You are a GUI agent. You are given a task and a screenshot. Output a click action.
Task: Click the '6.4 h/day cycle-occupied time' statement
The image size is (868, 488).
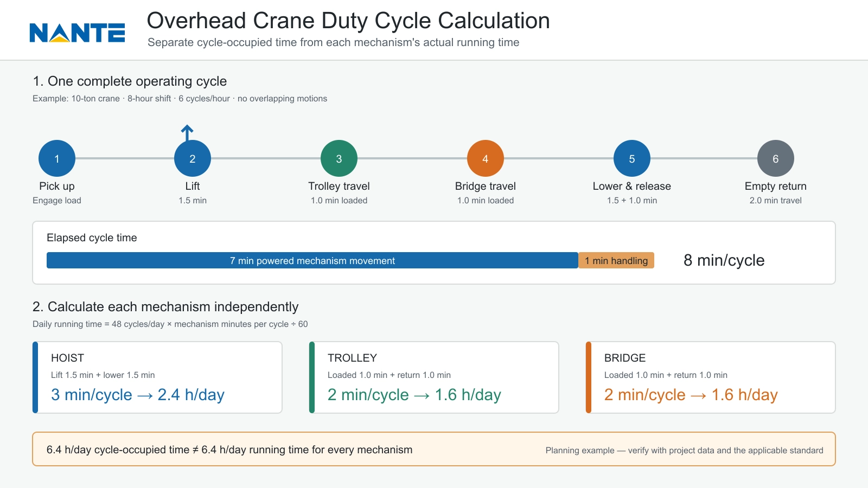point(229,450)
